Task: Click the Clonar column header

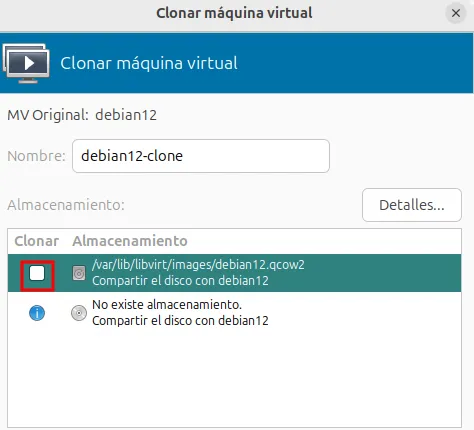Action: pyautogui.click(x=37, y=241)
